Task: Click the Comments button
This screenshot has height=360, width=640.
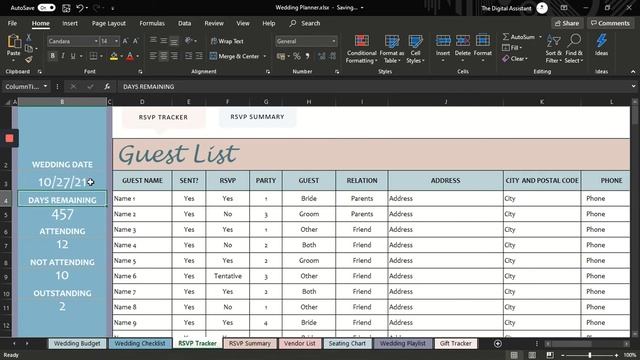Action: pyautogui.click(x=610, y=23)
